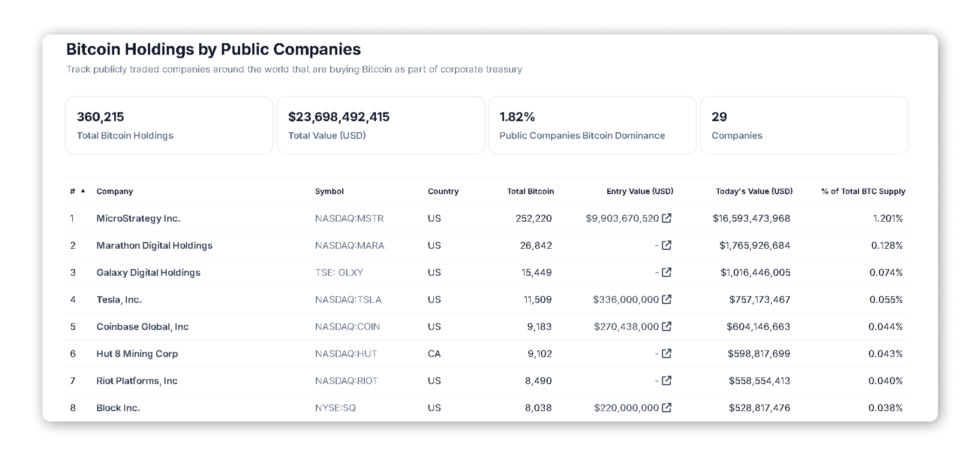Sort table by Company column header
The width and height of the screenshot is (980, 456).
pos(115,191)
